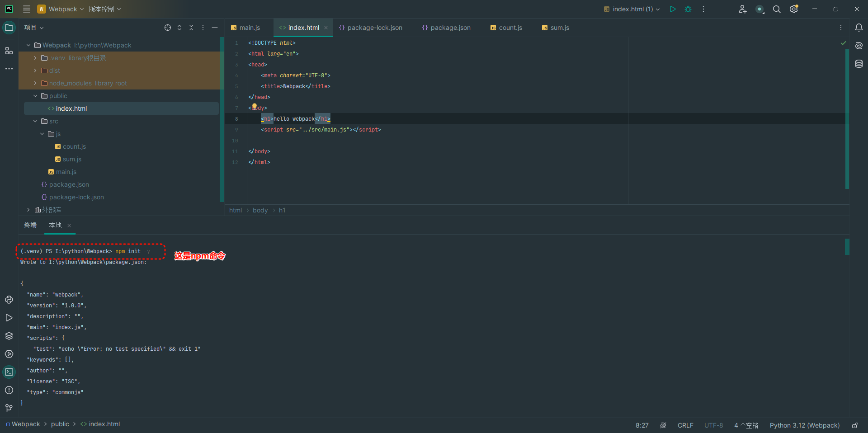The width and height of the screenshot is (868, 433).
Task: Open index.html (1) run configuration dropdown
Action: 632,9
